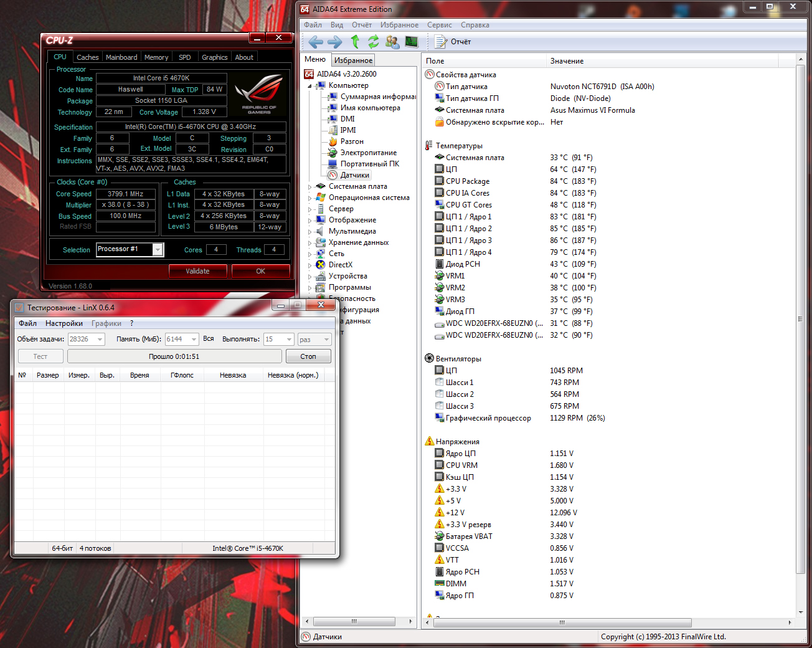
Task: Click the ГФлопс column header in LinX
Action: pyautogui.click(x=182, y=375)
